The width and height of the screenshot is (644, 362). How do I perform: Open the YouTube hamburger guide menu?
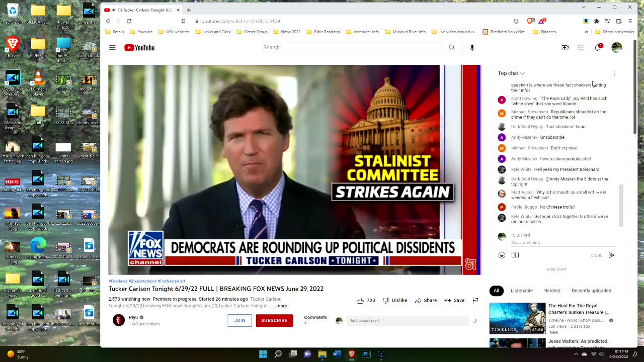(x=112, y=47)
